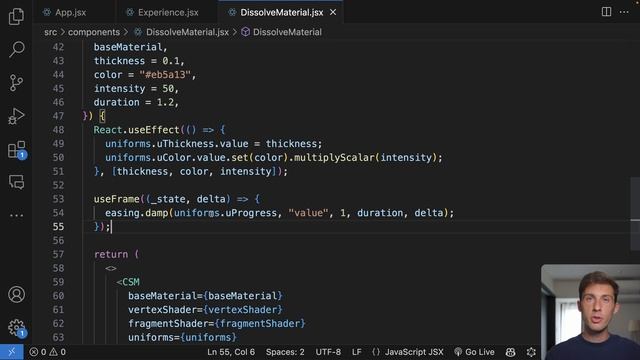Start Go Live server
This screenshot has height=360, width=640.
pos(474,352)
